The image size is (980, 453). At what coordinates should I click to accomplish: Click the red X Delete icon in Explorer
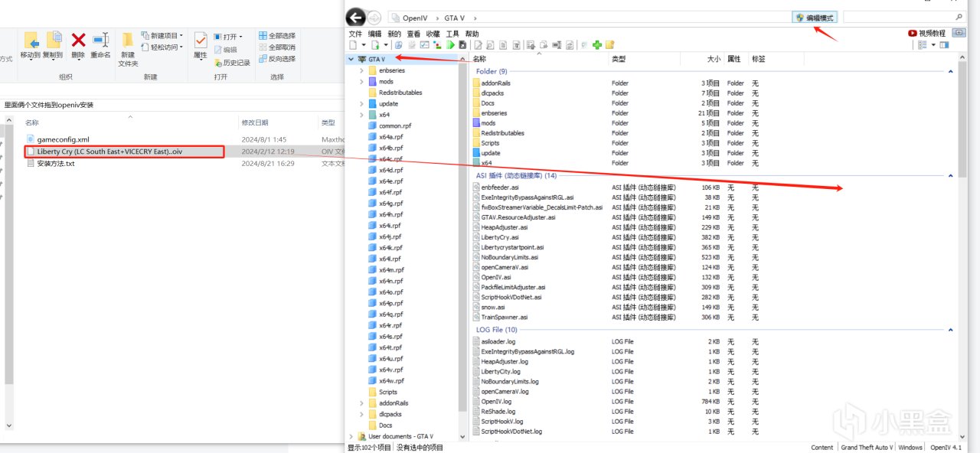(78, 40)
